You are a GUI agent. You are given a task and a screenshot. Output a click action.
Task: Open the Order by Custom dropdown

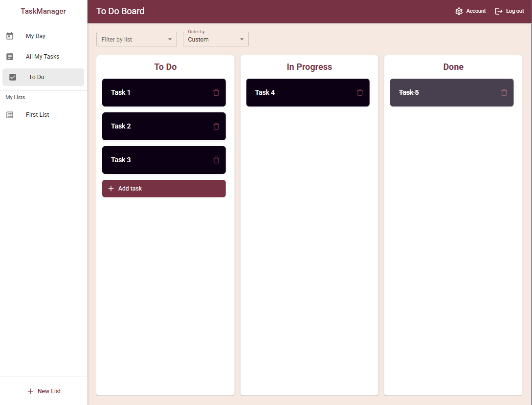[216, 39]
